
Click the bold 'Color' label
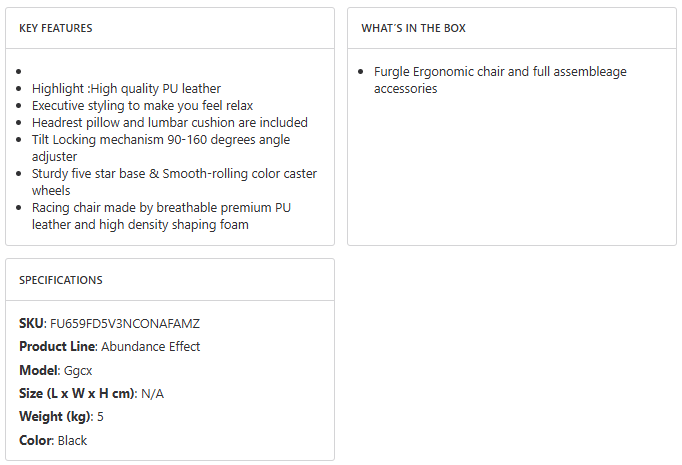tap(36, 440)
